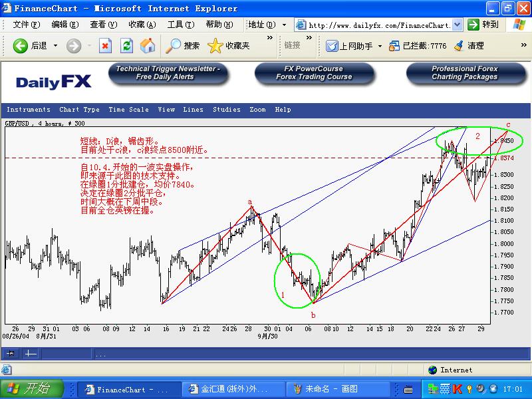Click the address bar URL field
The image size is (532, 399).
(379, 25)
